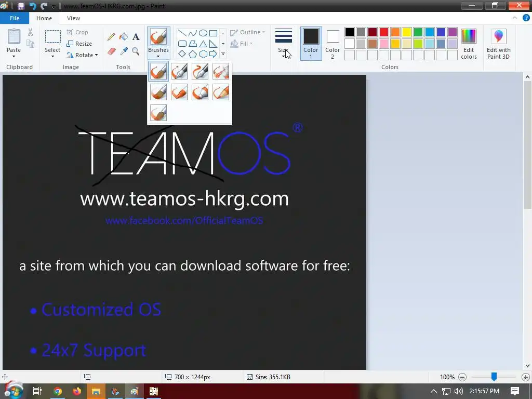Redo the last undone action
Viewport: 532px width, 399px height.
click(x=44, y=6)
